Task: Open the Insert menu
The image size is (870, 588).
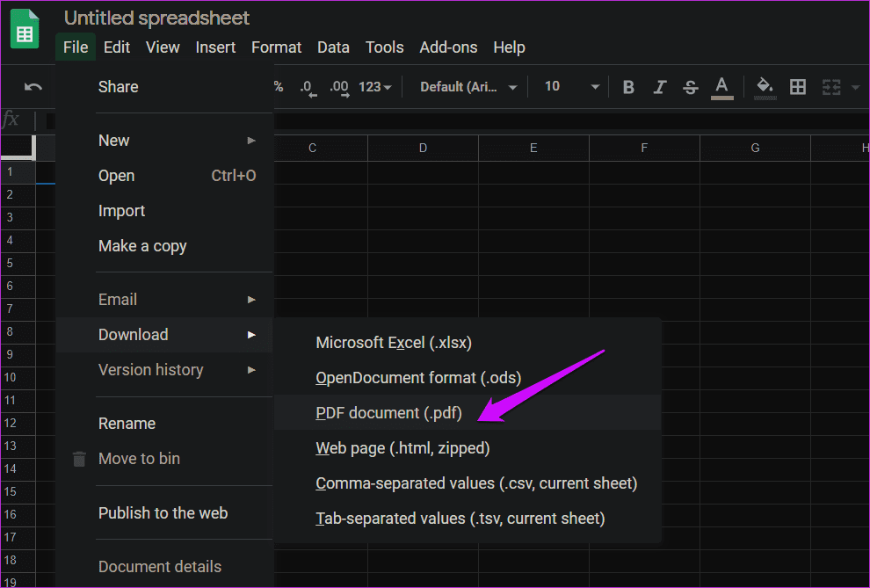Action: [x=215, y=47]
